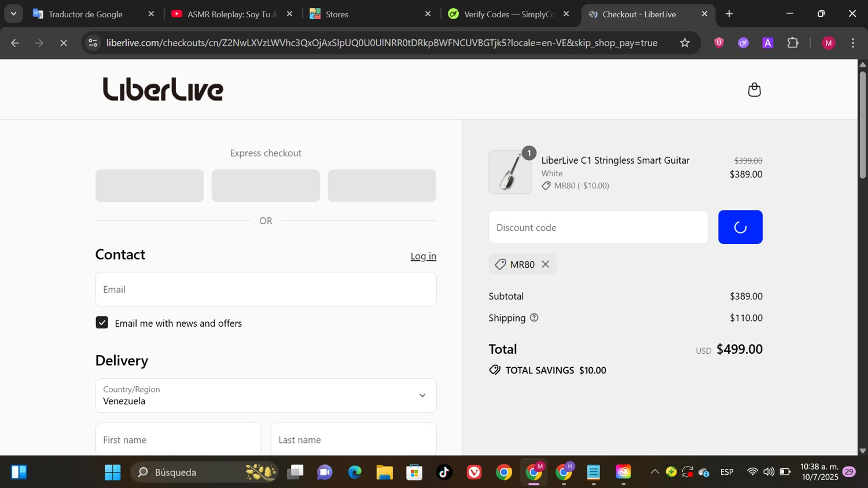This screenshot has height=488, width=868.
Task: Open Microsoft Edge from taskbar
Action: [355, 472]
